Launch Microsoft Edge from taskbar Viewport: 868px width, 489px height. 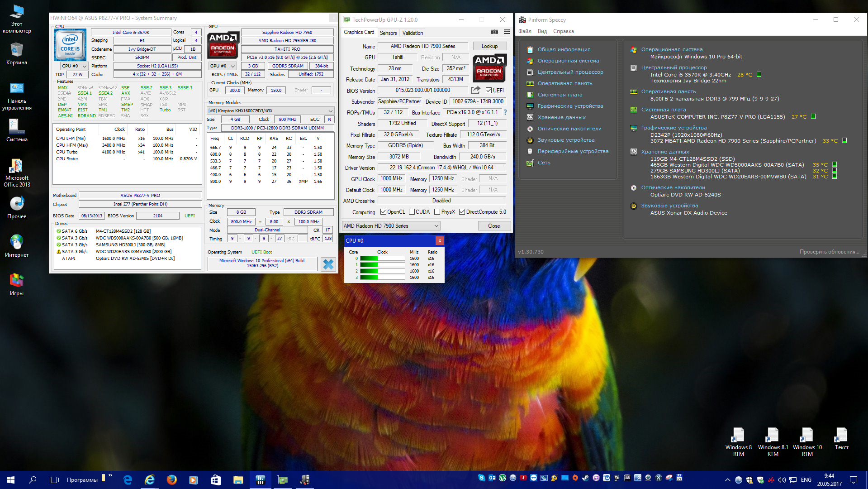(128, 479)
